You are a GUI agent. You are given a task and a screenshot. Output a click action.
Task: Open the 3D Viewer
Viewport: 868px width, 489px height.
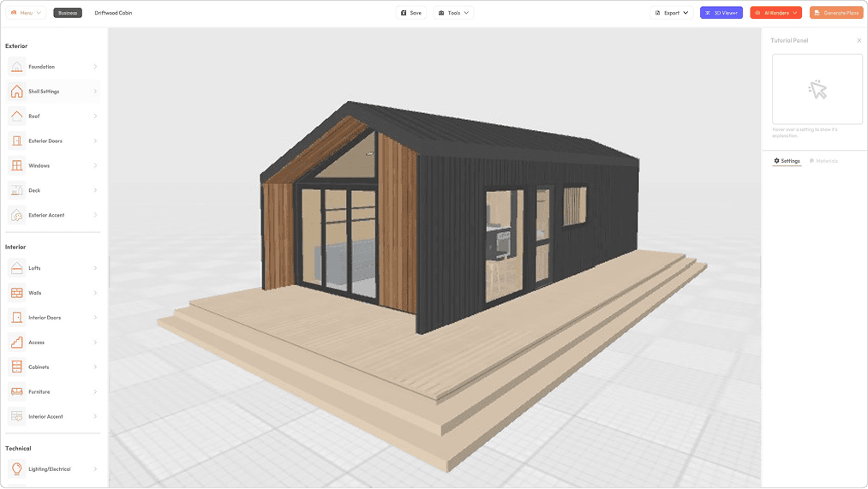pos(721,13)
